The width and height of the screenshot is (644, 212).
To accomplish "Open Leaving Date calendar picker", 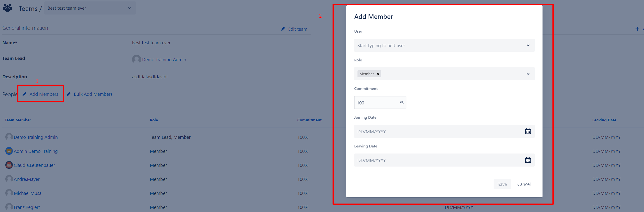I will 528,160.
